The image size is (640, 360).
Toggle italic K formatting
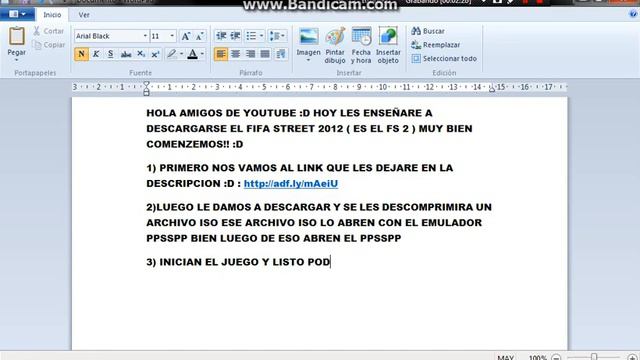(96, 54)
